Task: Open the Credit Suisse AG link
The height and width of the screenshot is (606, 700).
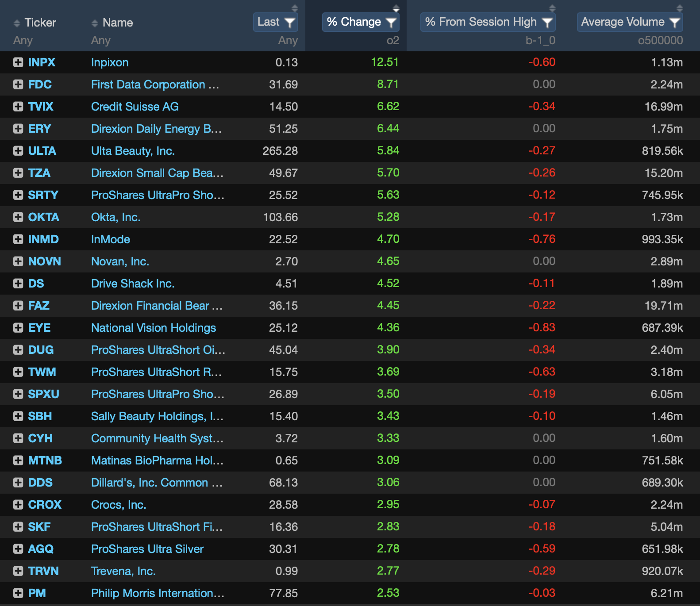Action: [x=135, y=107]
